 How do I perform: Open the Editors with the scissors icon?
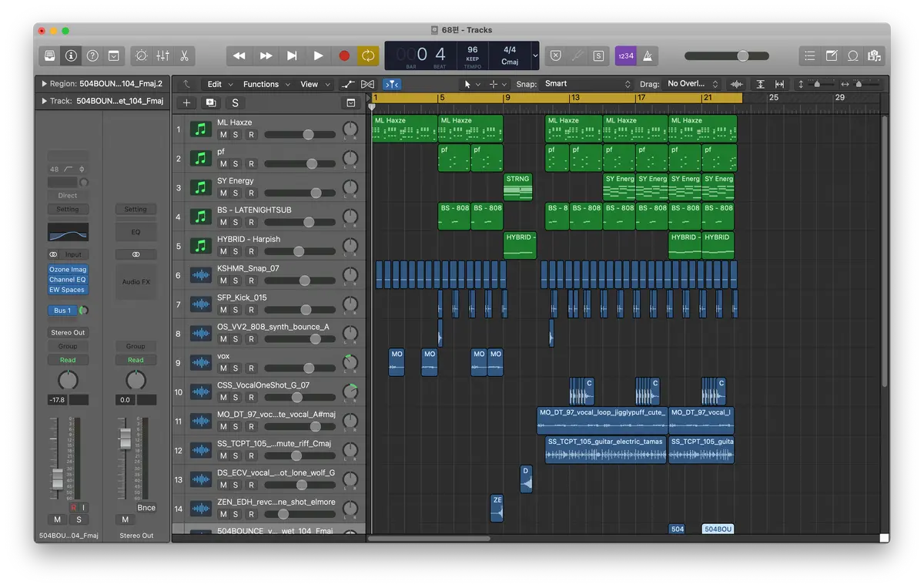tap(184, 55)
